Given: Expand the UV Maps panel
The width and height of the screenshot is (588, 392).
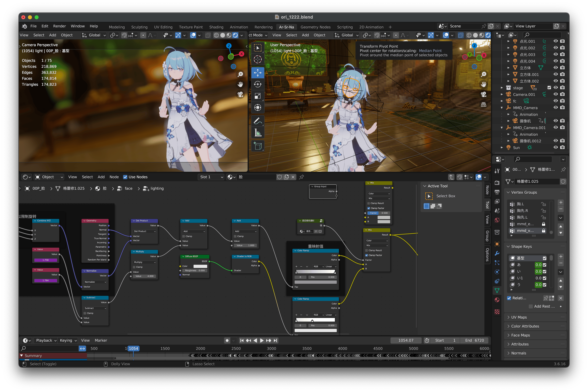Looking at the screenshot, I should point(519,317).
